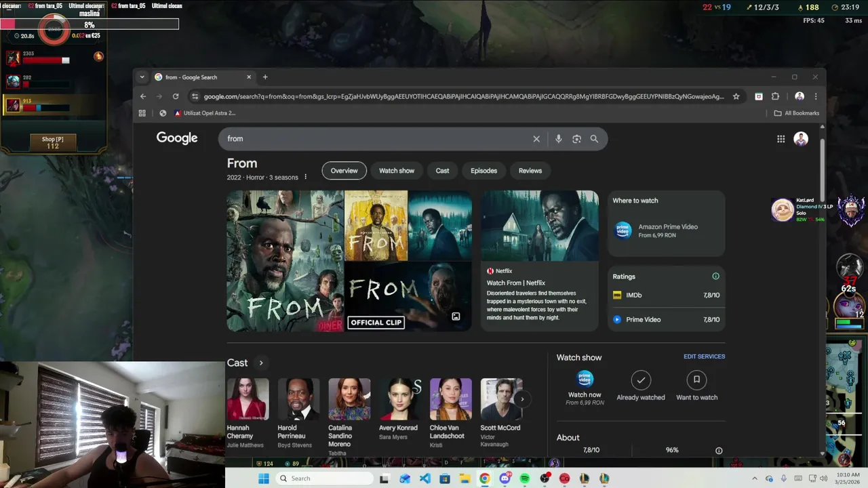Open the Google apps grid
Viewport: 868px width, 488px height.
tap(781, 139)
